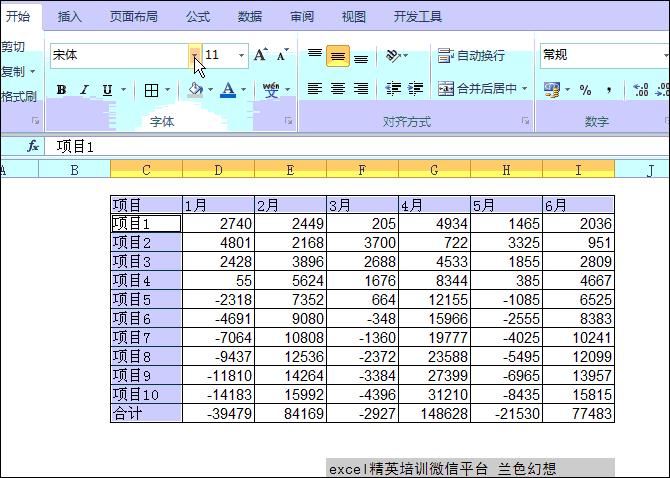Decrease cell indent

pos(393,89)
